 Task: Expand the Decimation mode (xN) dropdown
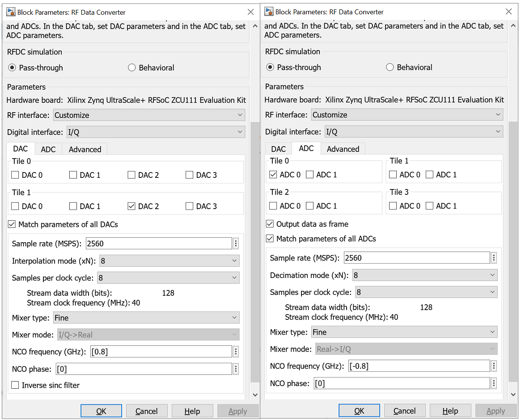424,275
